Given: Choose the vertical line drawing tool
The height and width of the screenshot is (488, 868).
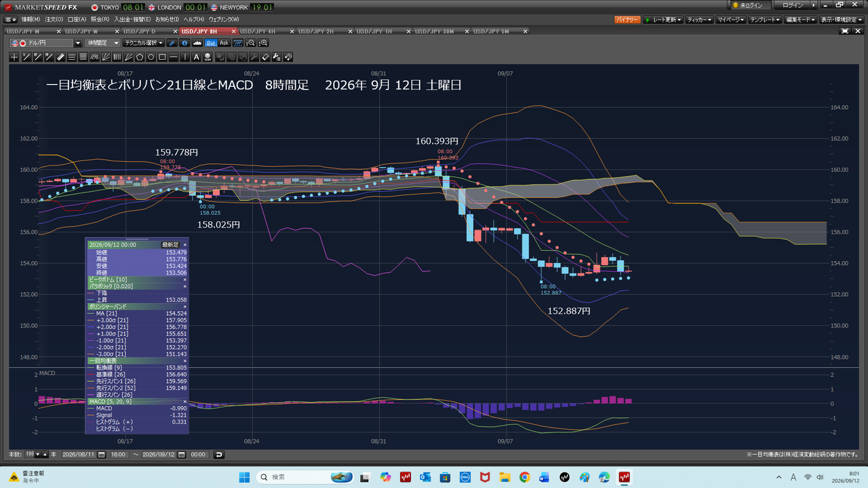Looking at the screenshot, I should click(x=185, y=57).
